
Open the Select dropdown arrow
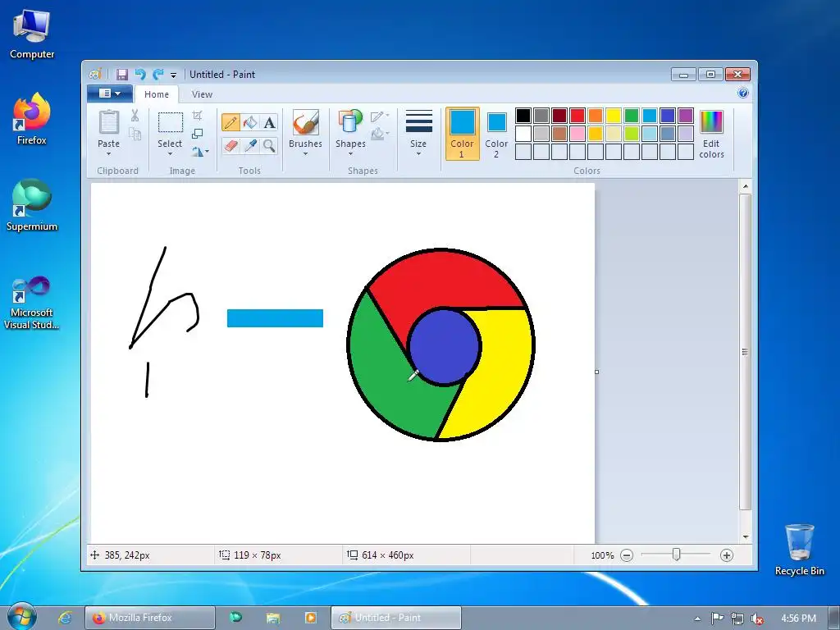170,154
